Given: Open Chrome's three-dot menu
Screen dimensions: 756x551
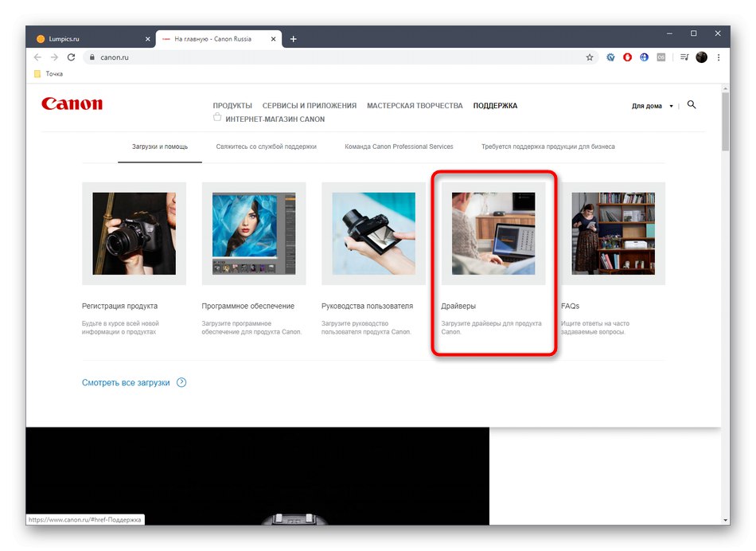Looking at the screenshot, I should [x=719, y=57].
